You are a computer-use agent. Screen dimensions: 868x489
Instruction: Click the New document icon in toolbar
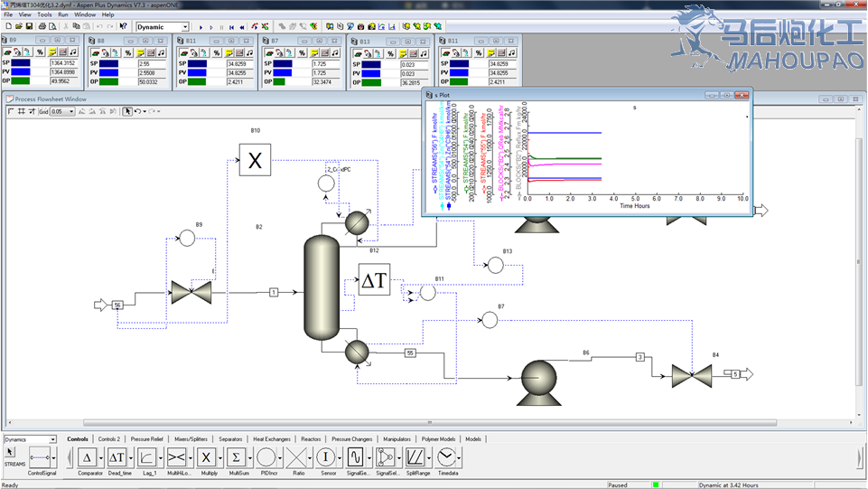(8, 26)
